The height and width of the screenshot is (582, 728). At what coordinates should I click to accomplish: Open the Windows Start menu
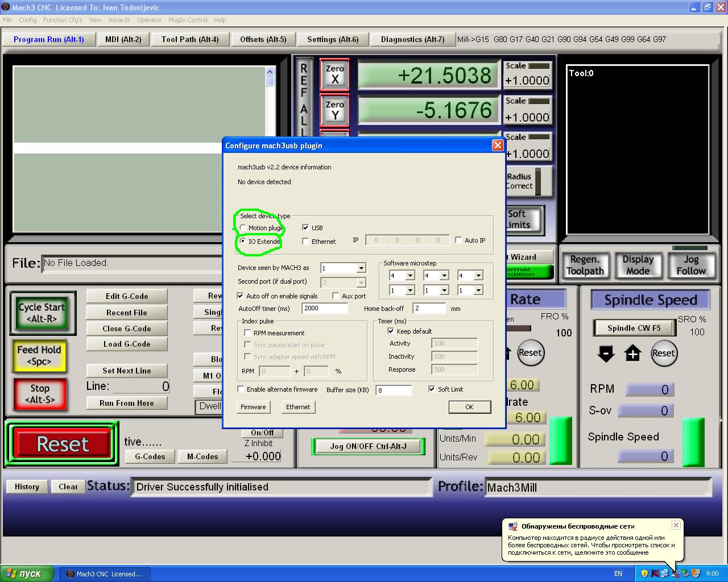tap(27, 573)
